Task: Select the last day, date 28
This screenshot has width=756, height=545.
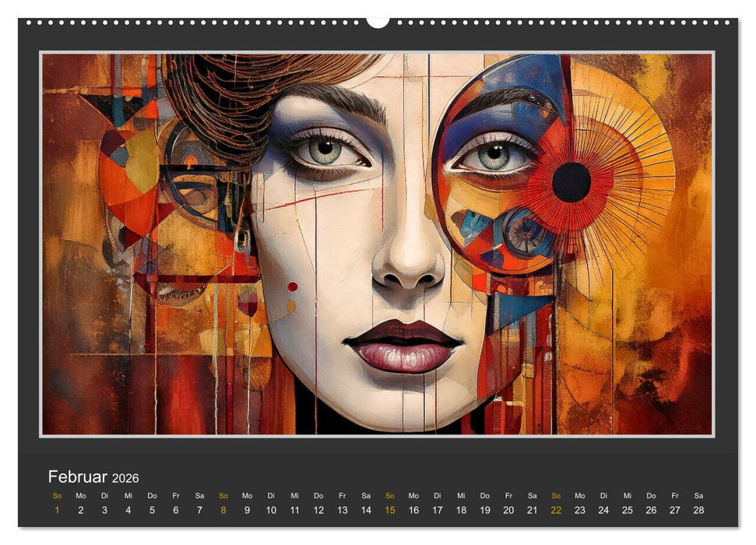Action: [698, 510]
